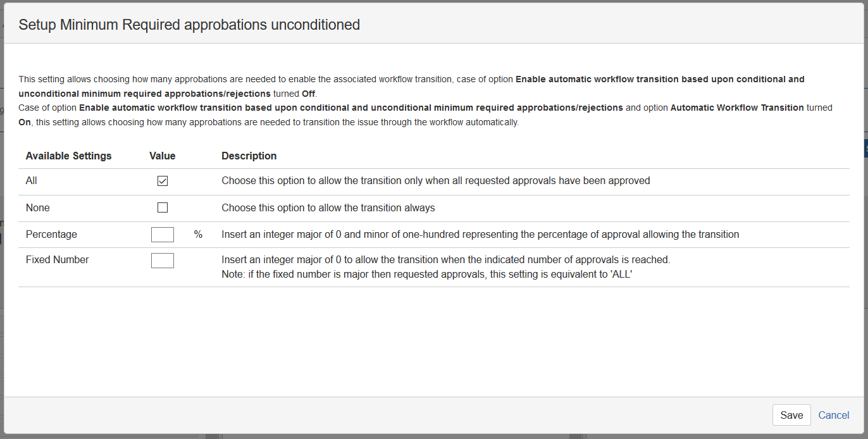Click the percent sign beside Percentage field
This screenshot has height=439, width=868.
198,235
